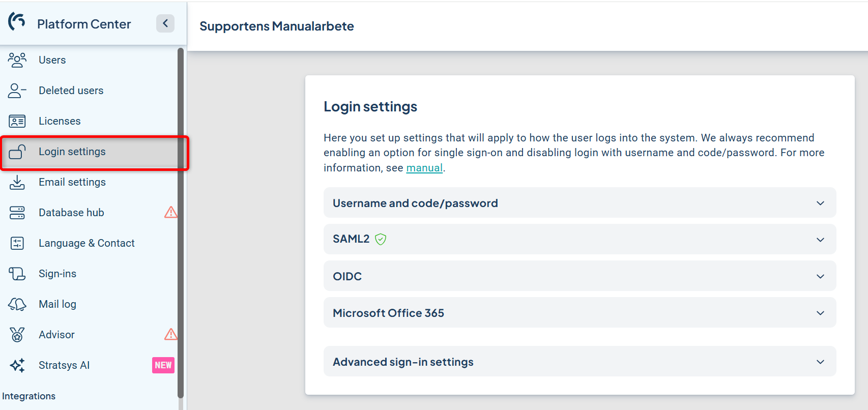
Task: Click the Advisor medal icon
Action: tap(17, 335)
